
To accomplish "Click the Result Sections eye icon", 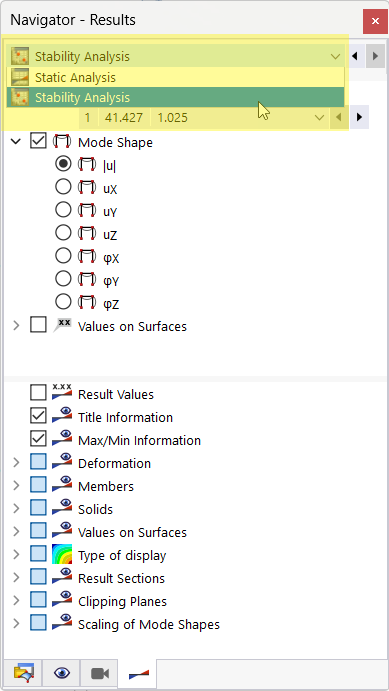I will [x=62, y=577].
